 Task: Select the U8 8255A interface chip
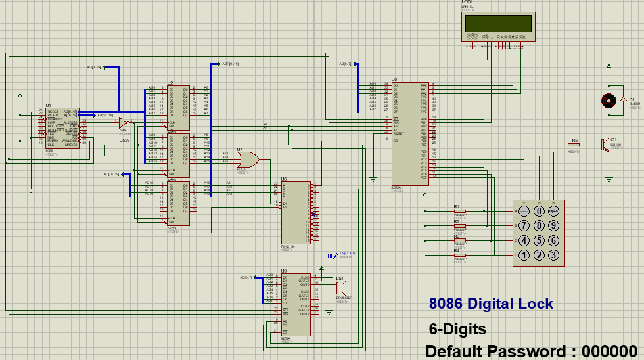pyautogui.click(x=410, y=134)
